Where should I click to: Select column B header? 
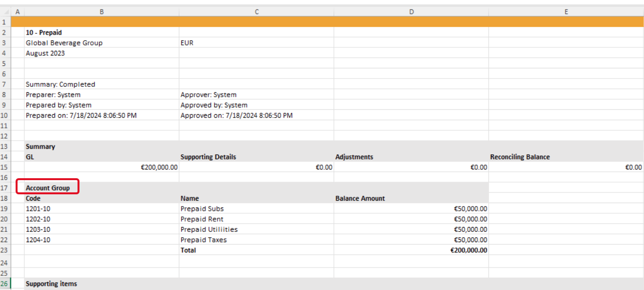tap(101, 11)
